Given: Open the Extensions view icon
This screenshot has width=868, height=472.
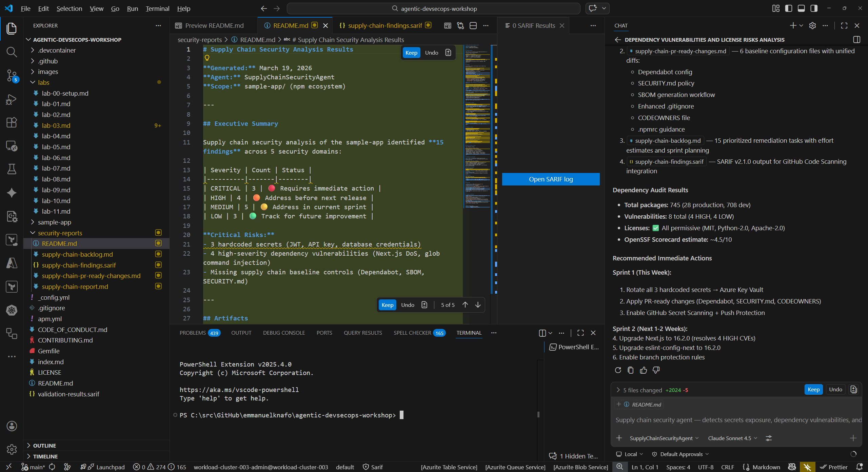Looking at the screenshot, I should tap(12, 122).
